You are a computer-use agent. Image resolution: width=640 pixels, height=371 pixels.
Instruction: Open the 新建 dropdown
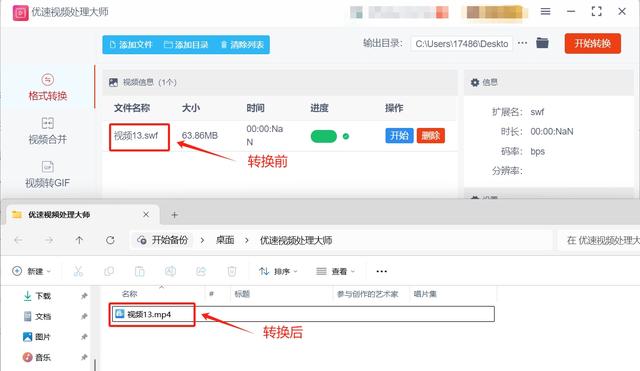tap(31, 271)
